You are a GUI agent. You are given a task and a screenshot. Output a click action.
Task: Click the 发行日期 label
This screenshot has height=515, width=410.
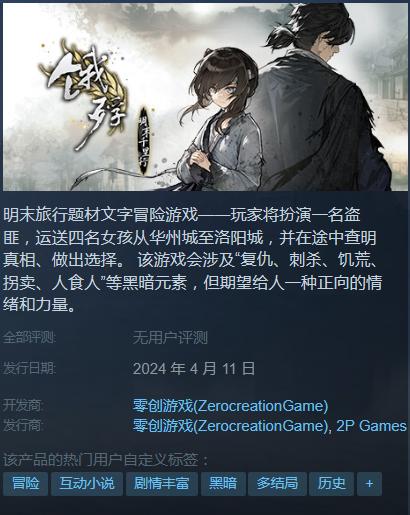click(29, 369)
